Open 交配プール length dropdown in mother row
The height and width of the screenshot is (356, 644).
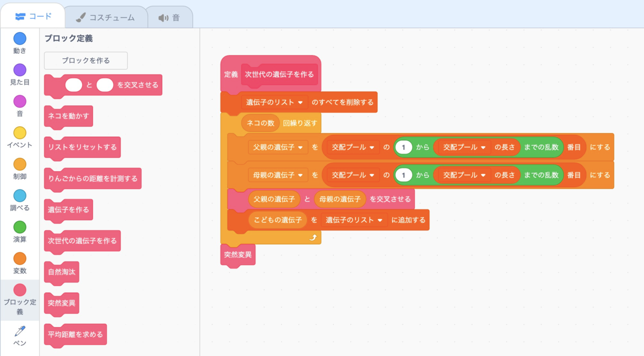pyautogui.click(x=464, y=175)
